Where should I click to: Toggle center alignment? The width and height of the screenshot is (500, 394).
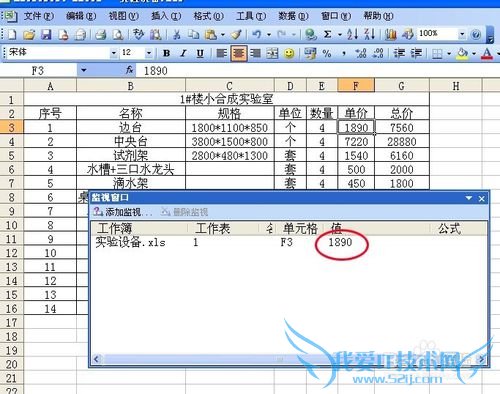tap(238, 53)
